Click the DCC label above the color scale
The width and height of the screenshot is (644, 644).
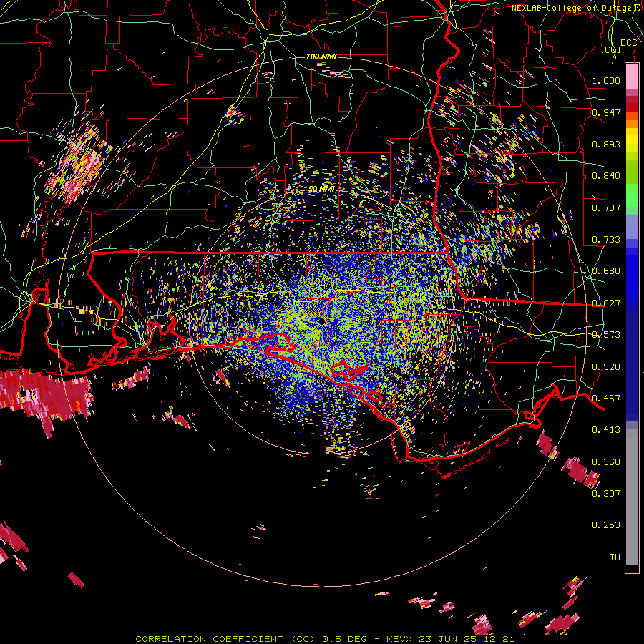point(628,43)
